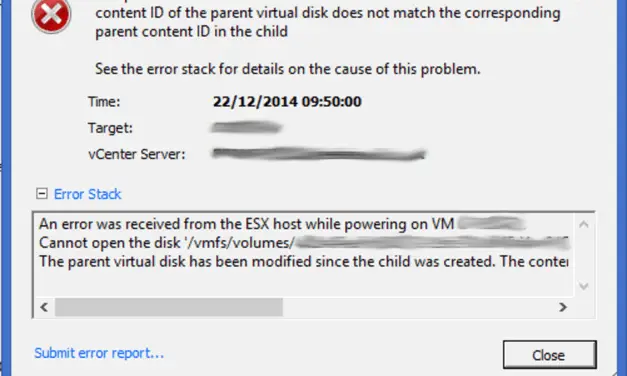Click the horizontal scrollbar thumb in error stack

169,307
